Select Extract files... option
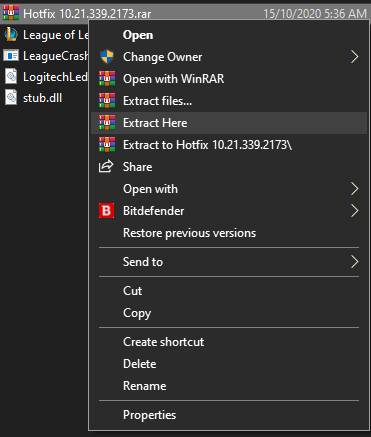The image size is (371, 437). point(229,101)
